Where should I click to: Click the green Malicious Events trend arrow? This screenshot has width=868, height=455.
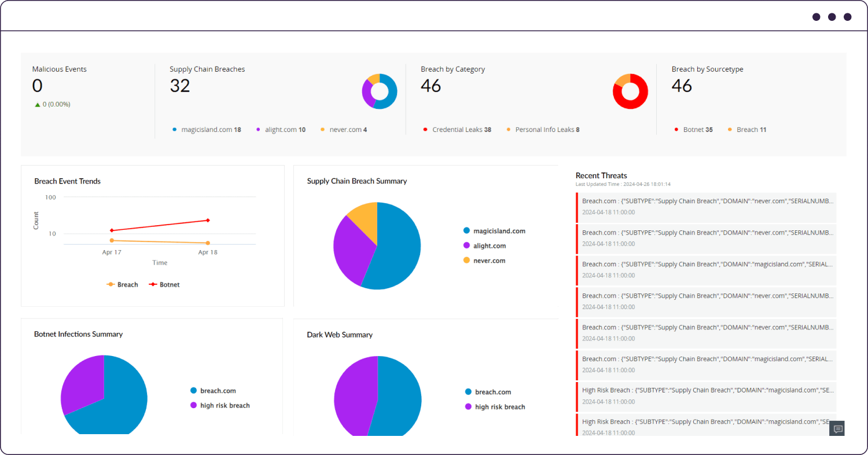[x=38, y=105]
